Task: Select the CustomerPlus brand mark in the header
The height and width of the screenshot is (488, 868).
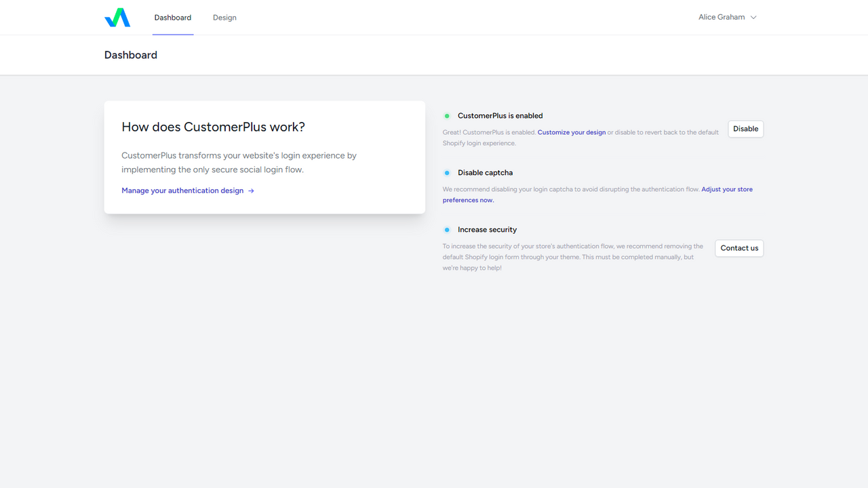Action: tap(117, 17)
